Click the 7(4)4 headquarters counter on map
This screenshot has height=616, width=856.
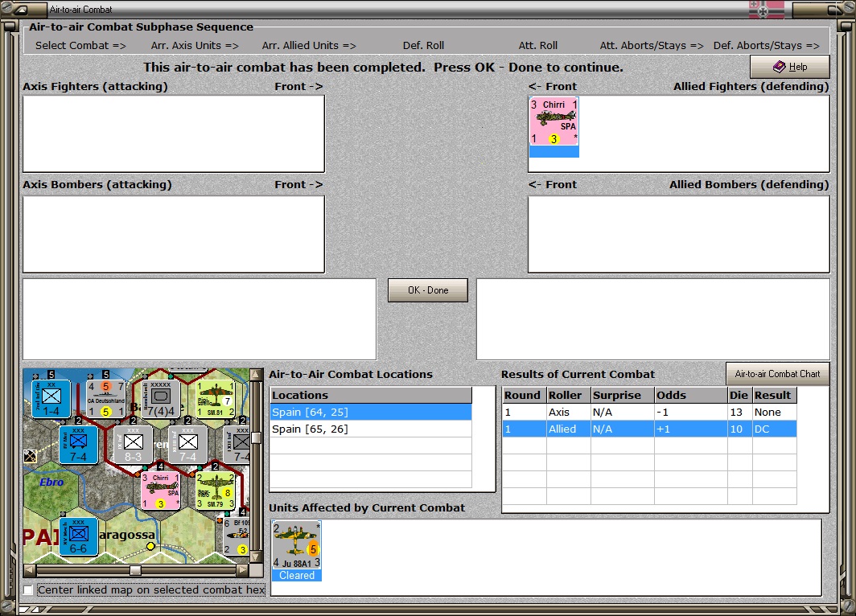[161, 399]
